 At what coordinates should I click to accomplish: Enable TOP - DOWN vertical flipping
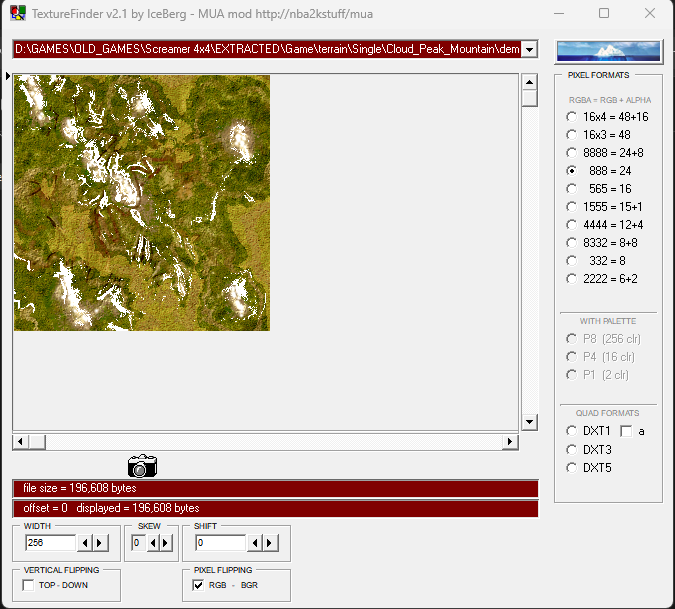coord(30,585)
